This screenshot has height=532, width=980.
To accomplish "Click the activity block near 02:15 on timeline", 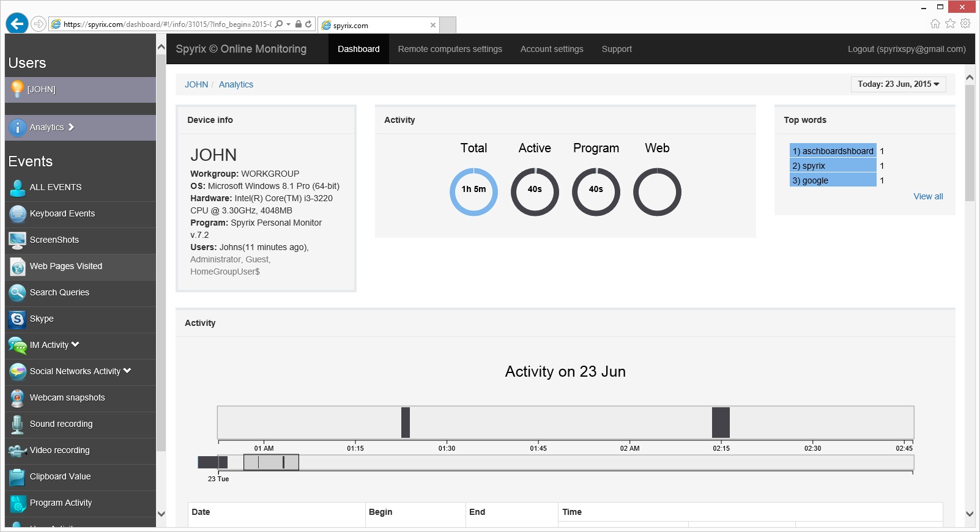I will 721,423.
